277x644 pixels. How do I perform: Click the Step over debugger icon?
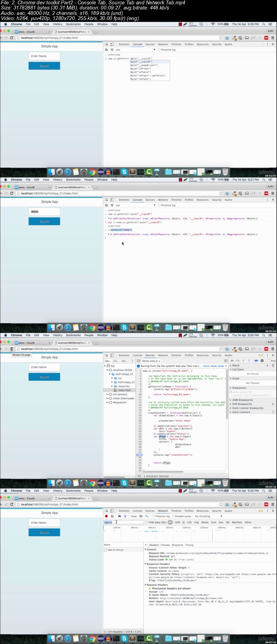pos(238,361)
